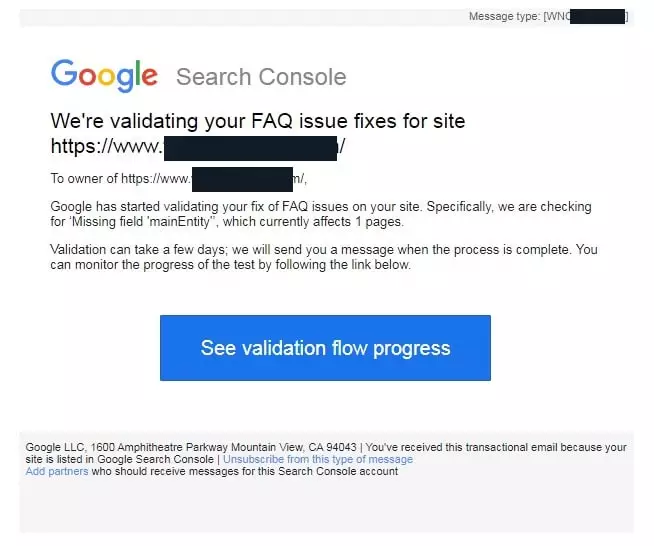Select the "We're validating your FAQ" heading
The width and height of the screenshot is (654, 546).
pyautogui.click(x=257, y=122)
